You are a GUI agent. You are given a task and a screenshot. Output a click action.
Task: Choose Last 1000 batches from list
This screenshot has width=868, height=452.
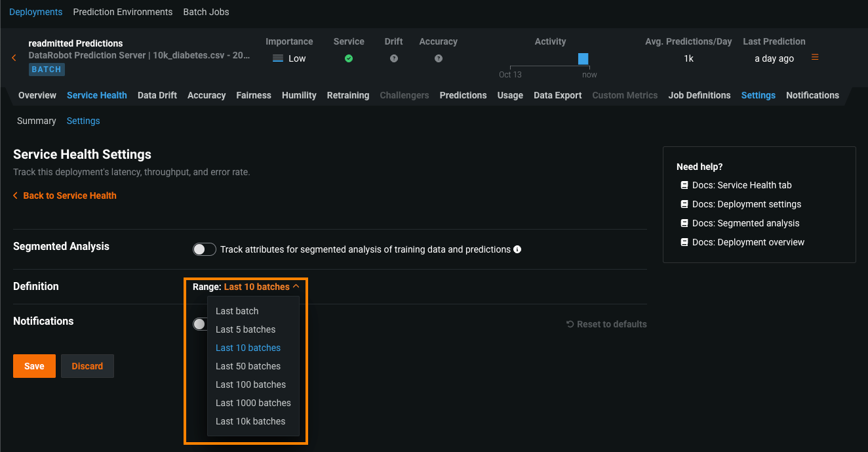(x=253, y=403)
